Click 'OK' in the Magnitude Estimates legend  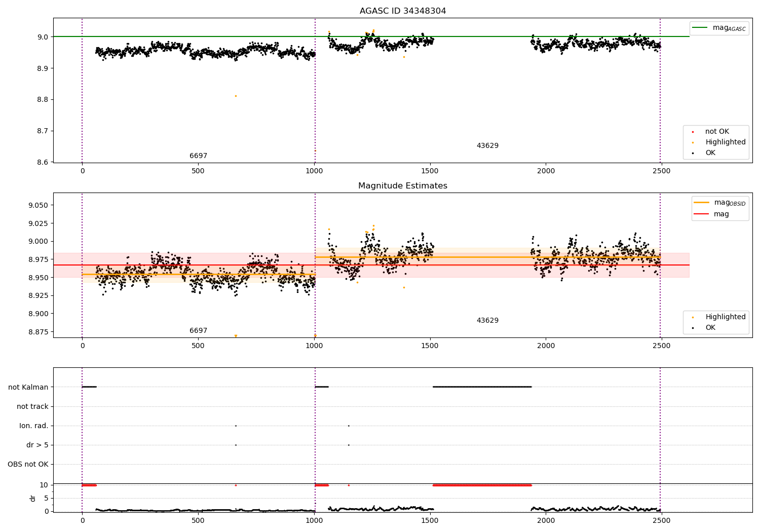710,328
